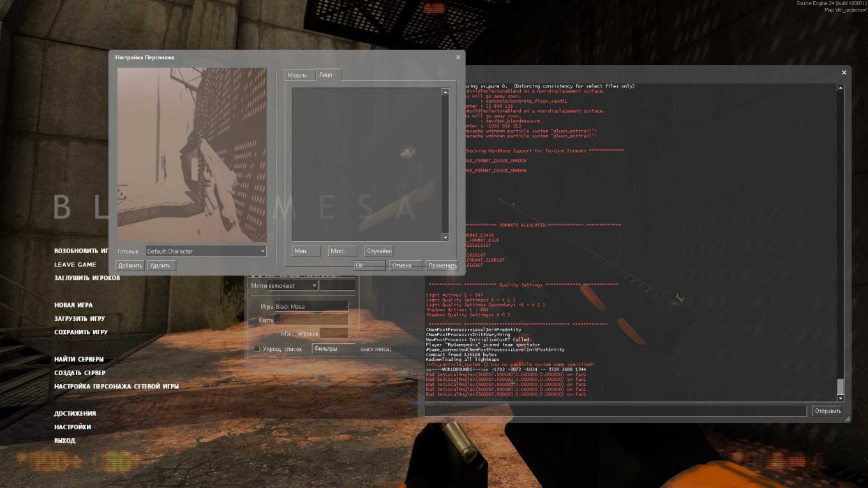This screenshot has height=488, width=868.
Task: Click the console scroll-up arrow
Action: pyautogui.click(x=840, y=88)
